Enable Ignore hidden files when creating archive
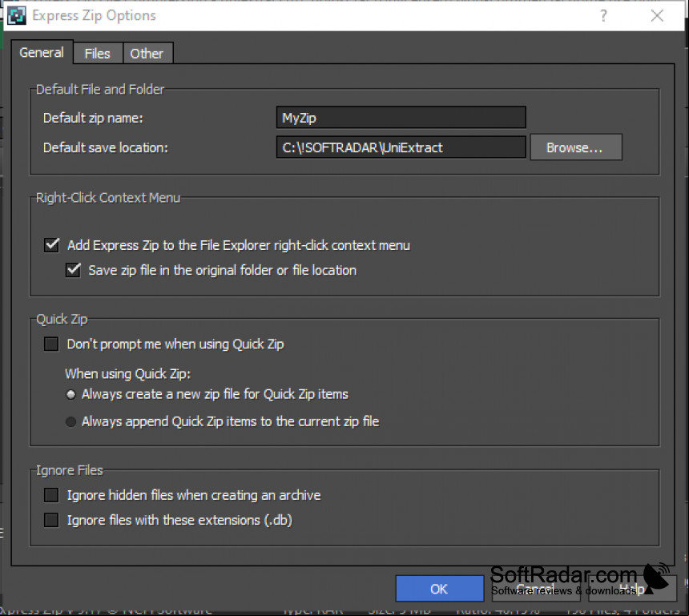The height and width of the screenshot is (616, 689). [x=51, y=495]
